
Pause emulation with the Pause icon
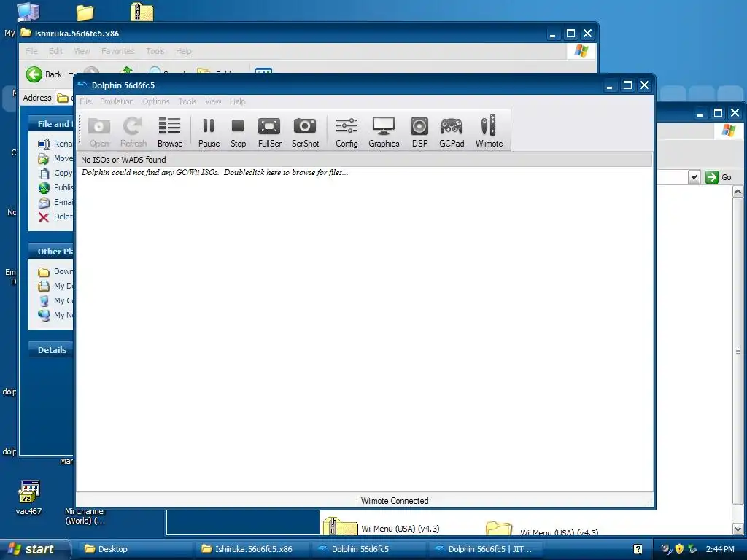click(x=209, y=133)
